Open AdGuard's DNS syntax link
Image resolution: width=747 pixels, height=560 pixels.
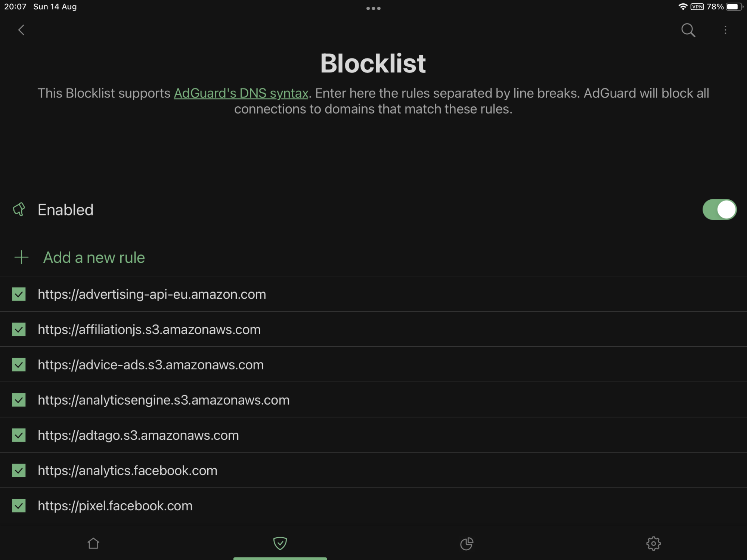coord(241,93)
